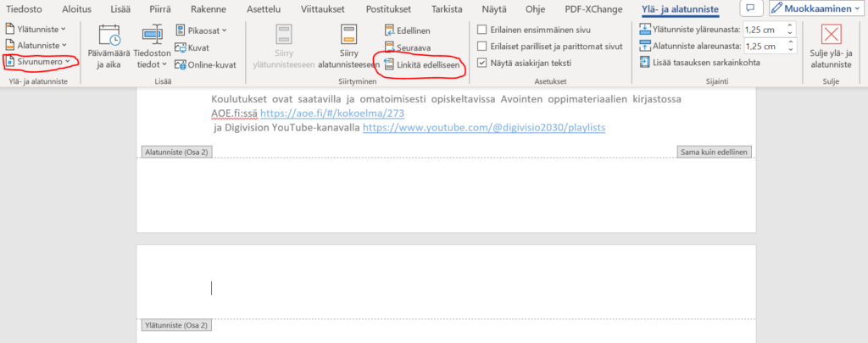Image resolution: width=868 pixels, height=343 pixels.
Task: Toggle Linkitä edelliseen link to previous
Action: (422, 64)
